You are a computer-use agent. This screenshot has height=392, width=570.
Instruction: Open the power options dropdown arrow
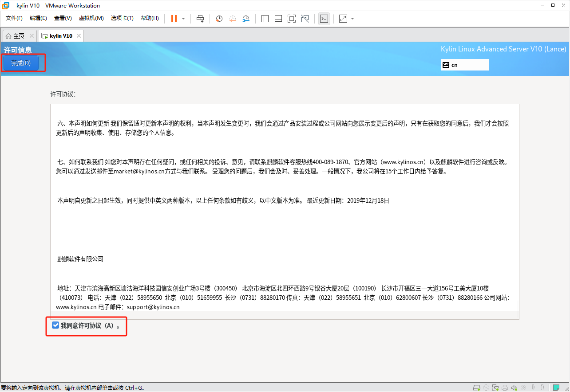pos(183,19)
